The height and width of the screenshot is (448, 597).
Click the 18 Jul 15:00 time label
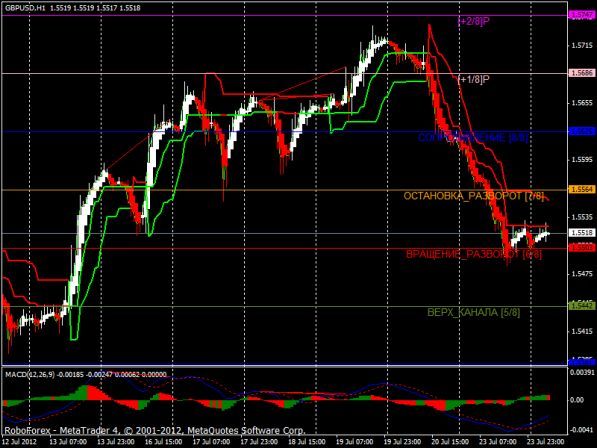tap(306, 442)
